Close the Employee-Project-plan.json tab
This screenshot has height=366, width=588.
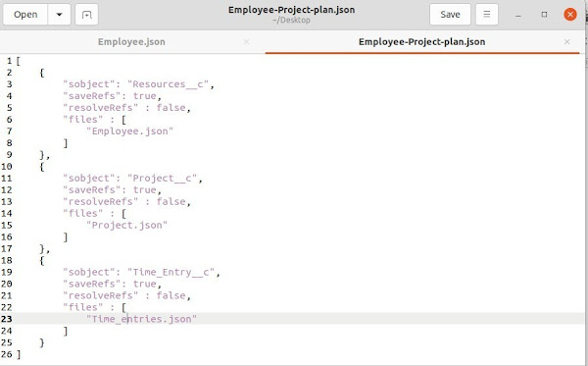tap(567, 41)
